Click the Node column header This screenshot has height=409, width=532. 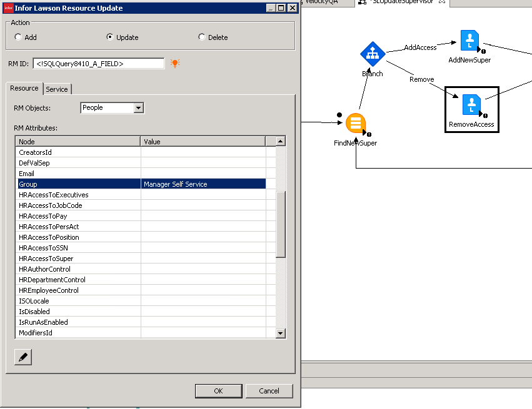pyautogui.click(x=78, y=141)
